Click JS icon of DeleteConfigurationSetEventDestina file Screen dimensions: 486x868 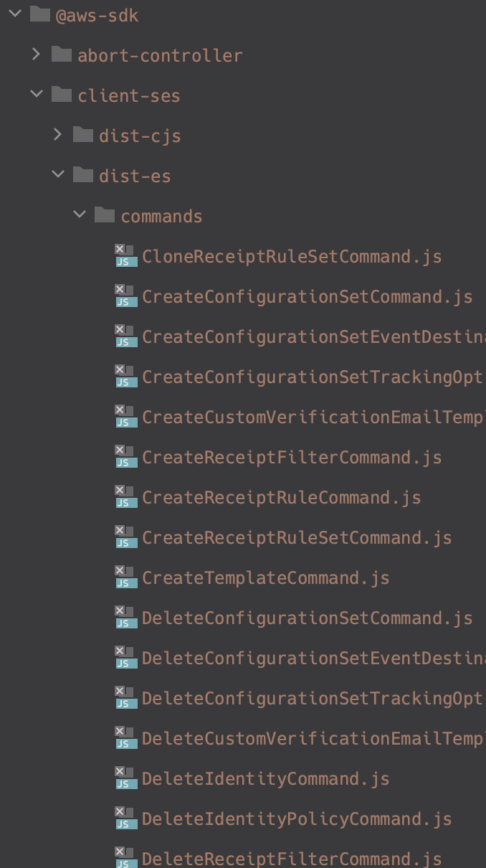(125, 658)
